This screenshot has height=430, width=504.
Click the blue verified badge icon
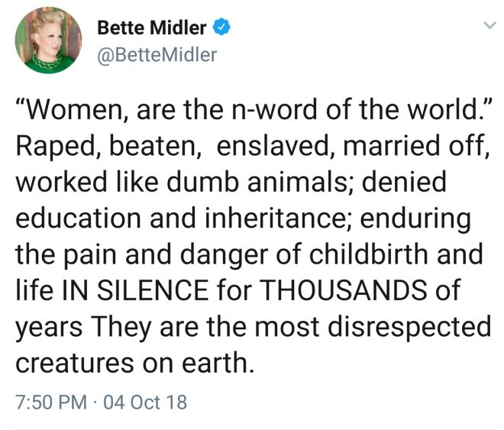[221, 29]
